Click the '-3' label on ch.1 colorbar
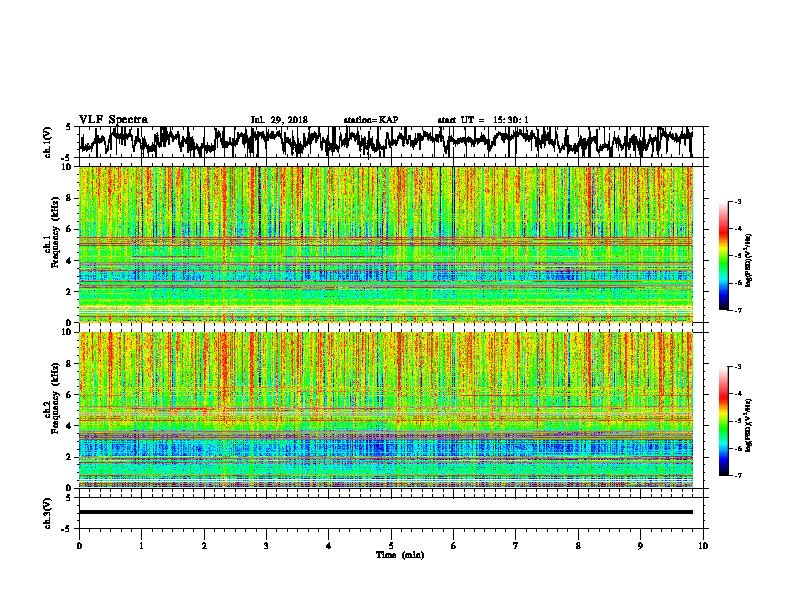Viewport: 792px width, 612px height. [x=737, y=201]
